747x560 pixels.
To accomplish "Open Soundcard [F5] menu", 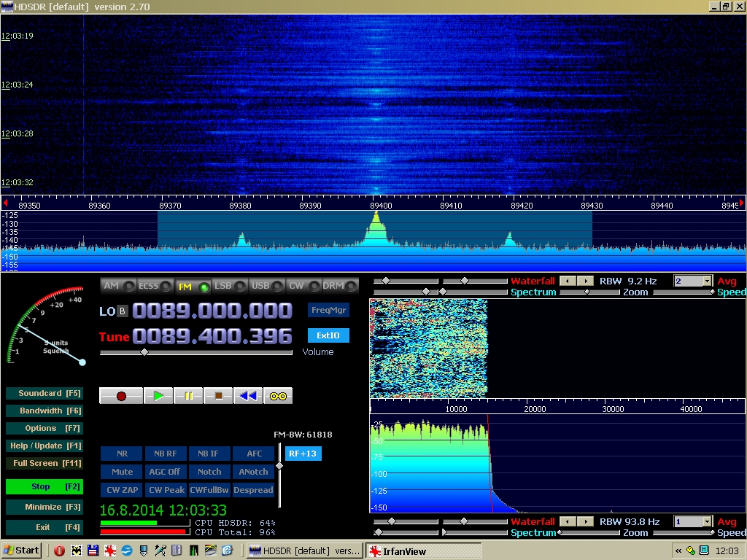I will pyautogui.click(x=44, y=393).
